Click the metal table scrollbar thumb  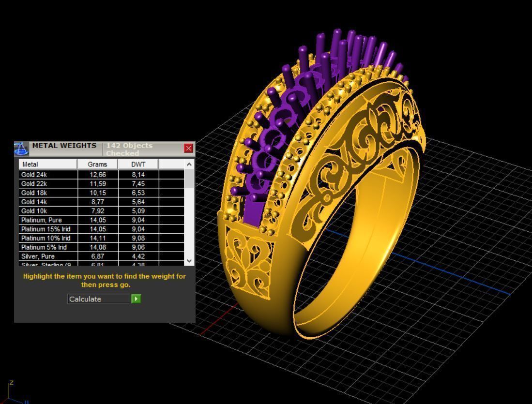click(189, 179)
